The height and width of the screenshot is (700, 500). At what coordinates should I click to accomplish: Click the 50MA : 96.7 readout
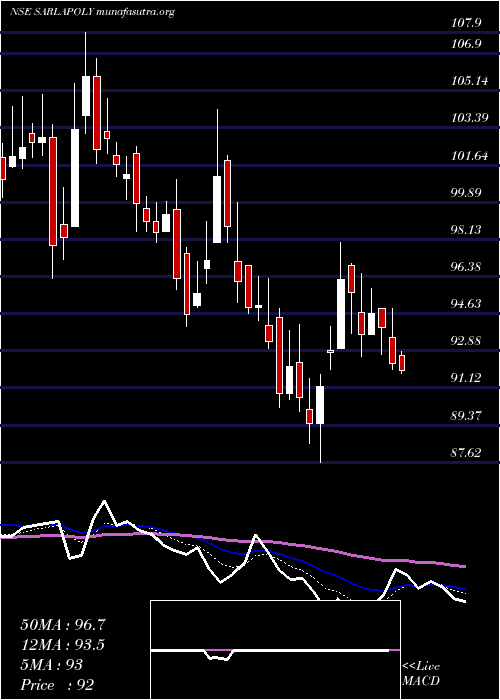[x=63, y=625]
